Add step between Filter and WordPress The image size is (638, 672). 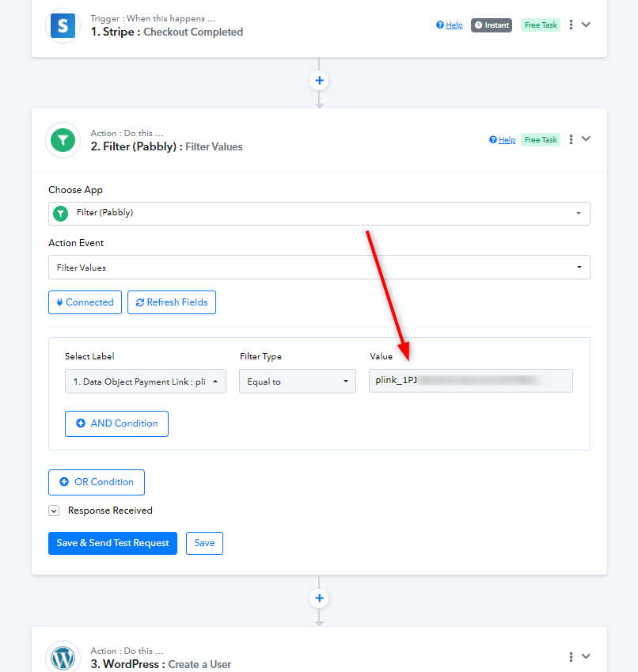319,598
